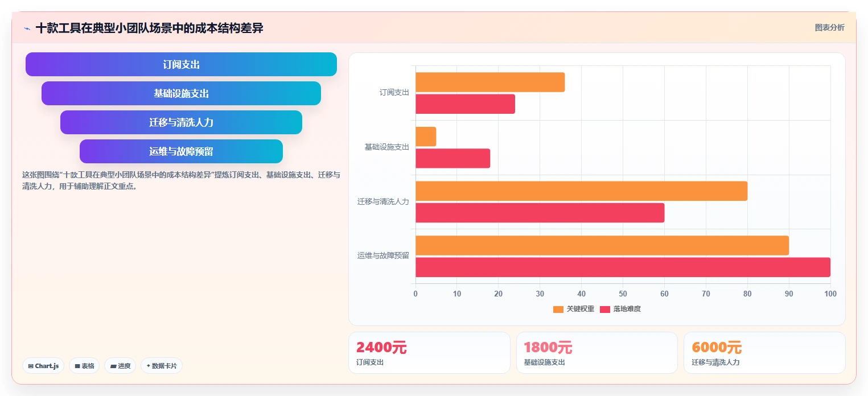Click the orange bar for 订阅支出
This screenshot has width=868, height=396.
click(490, 82)
